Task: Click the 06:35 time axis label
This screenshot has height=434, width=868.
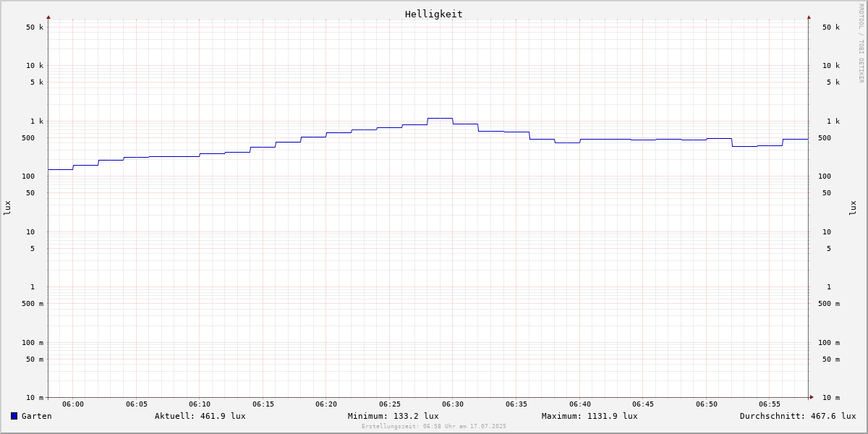Action: [516, 404]
